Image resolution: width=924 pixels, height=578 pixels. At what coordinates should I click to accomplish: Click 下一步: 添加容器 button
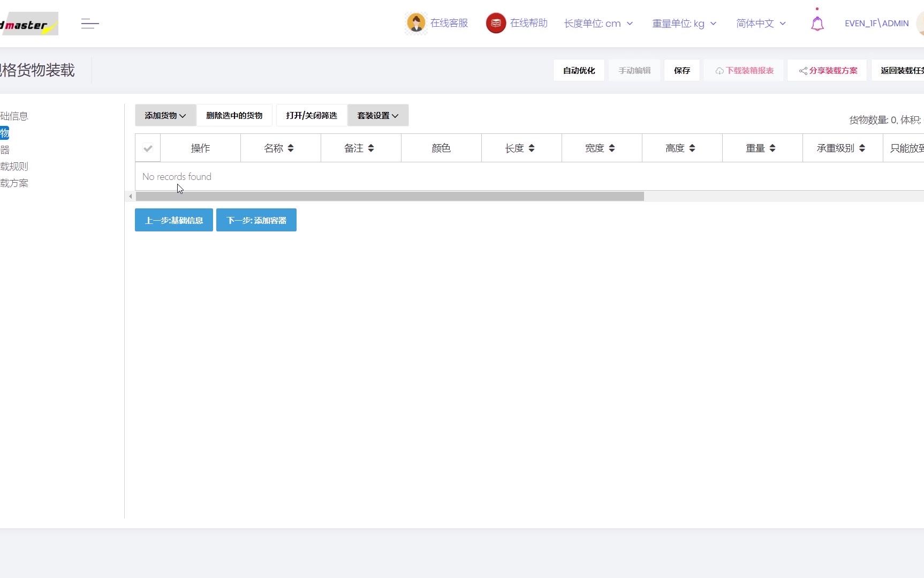click(x=256, y=220)
